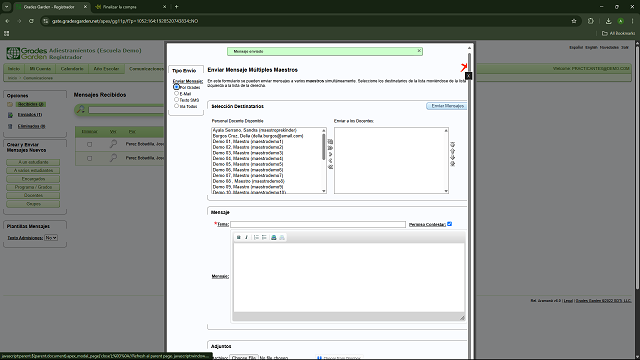
Task: Click the move-down arrow beside Enviar a los Docentes
Action: coord(452,158)
